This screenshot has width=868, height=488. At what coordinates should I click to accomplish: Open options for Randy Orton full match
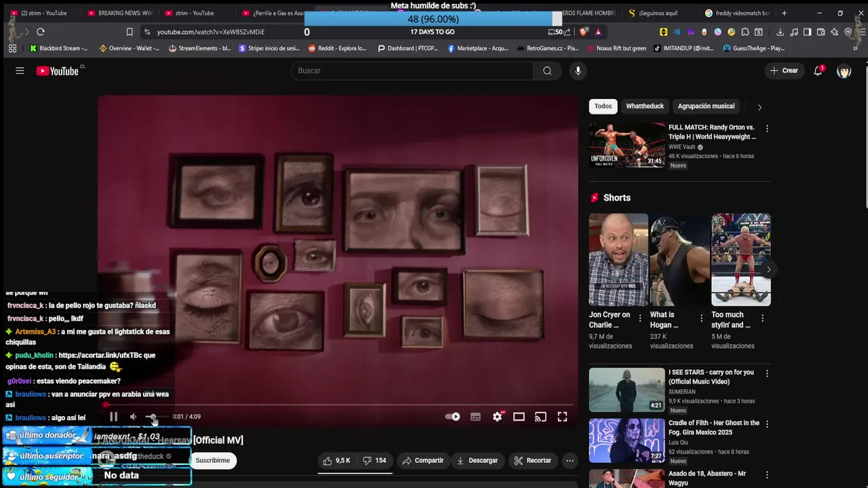pos(767,128)
